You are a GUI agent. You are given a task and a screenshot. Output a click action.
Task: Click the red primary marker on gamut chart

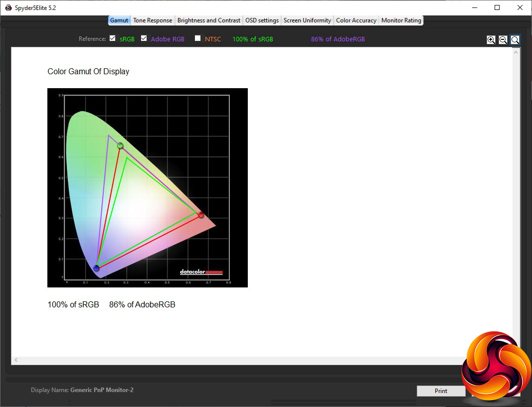201,215
